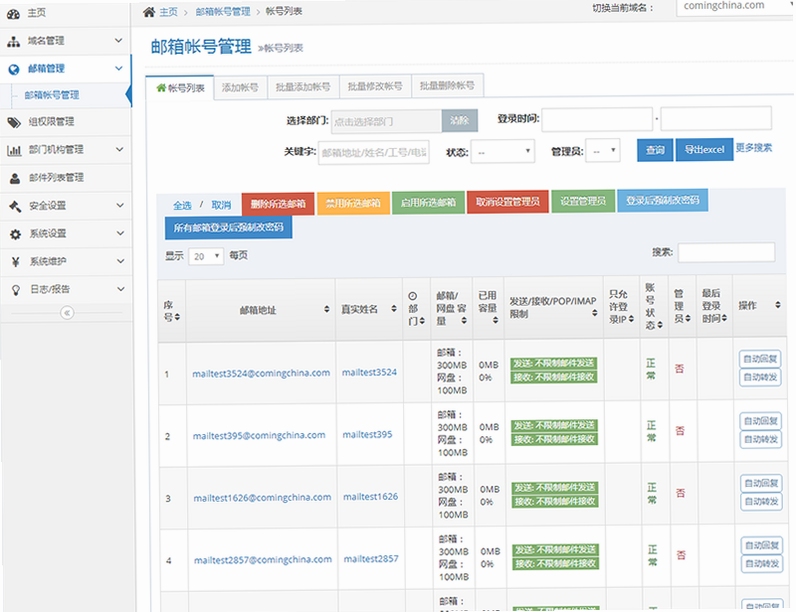Click the breadcrumb home icon
The image size is (796, 612).
[149, 12]
